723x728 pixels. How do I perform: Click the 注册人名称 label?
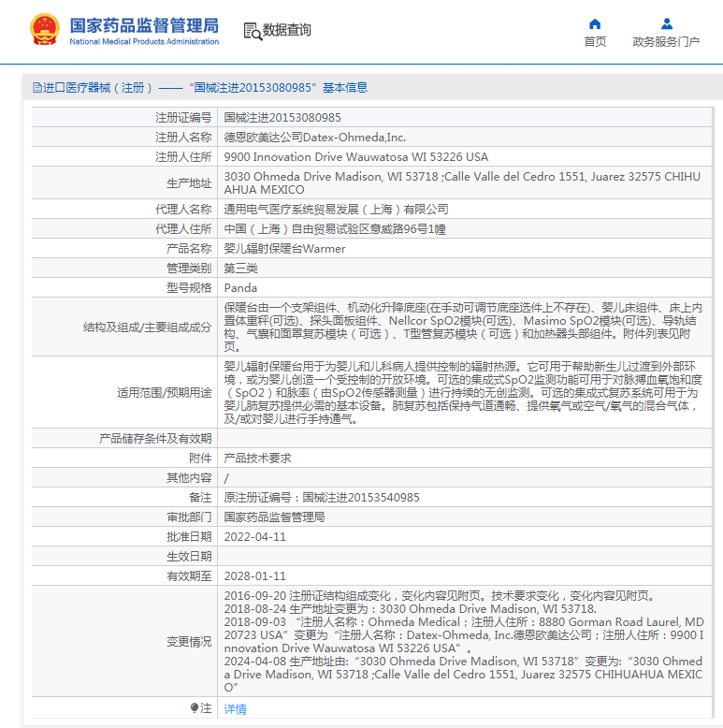pos(183,138)
